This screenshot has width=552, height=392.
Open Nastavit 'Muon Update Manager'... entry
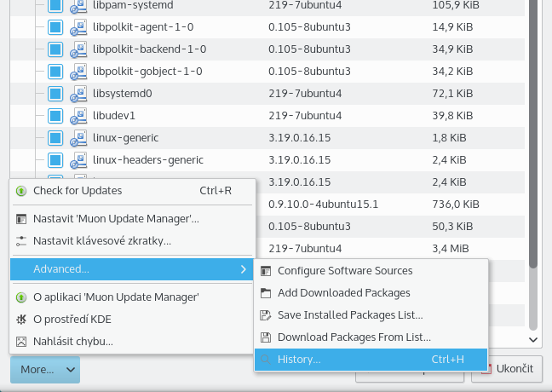[x=132, y=219]
